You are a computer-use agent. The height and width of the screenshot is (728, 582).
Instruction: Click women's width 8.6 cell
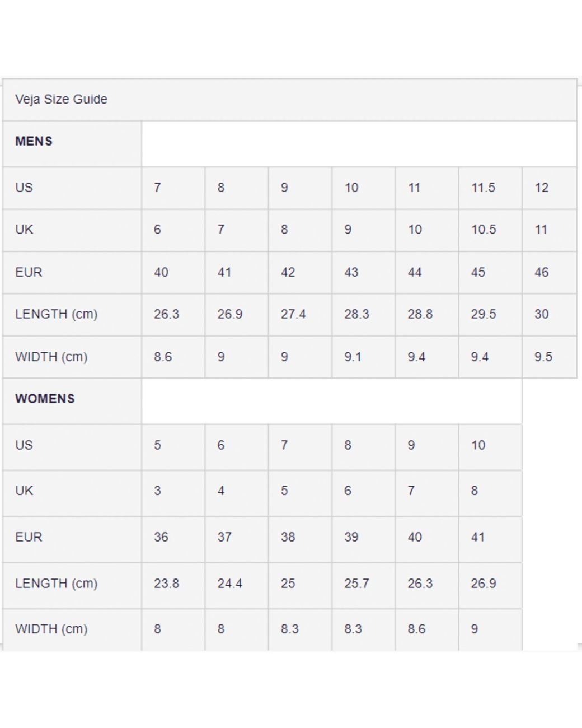tap(426, 629)
